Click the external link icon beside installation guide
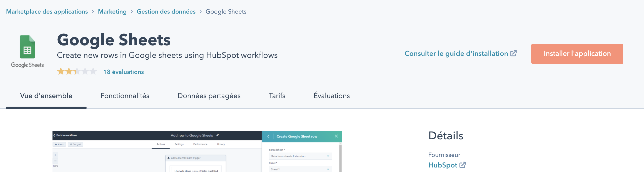This screenshot has width=644, height=172. 513,53
